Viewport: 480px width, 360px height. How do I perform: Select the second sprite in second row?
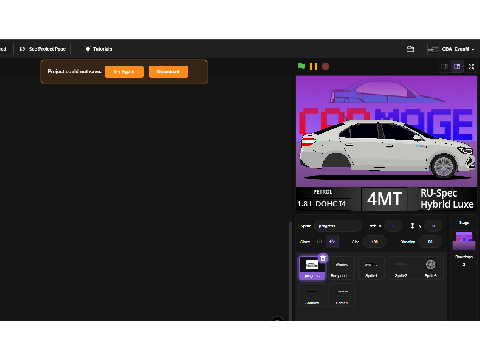341,295
